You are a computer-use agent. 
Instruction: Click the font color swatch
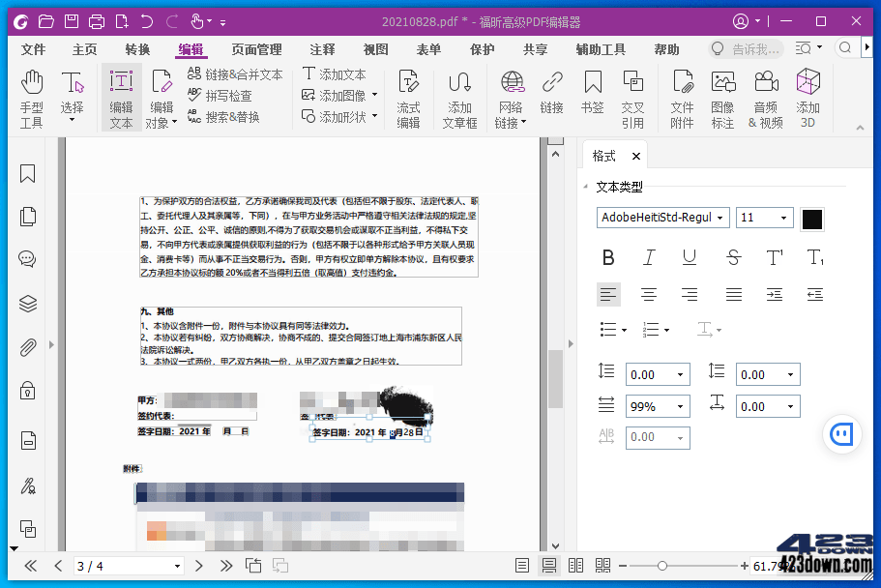point(811,218)
